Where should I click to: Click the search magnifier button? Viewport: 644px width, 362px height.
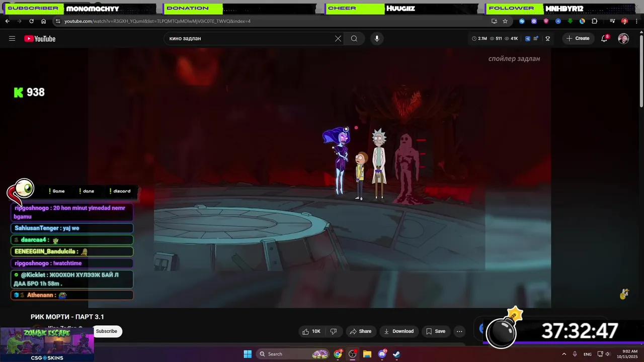[x=354, y=39]
